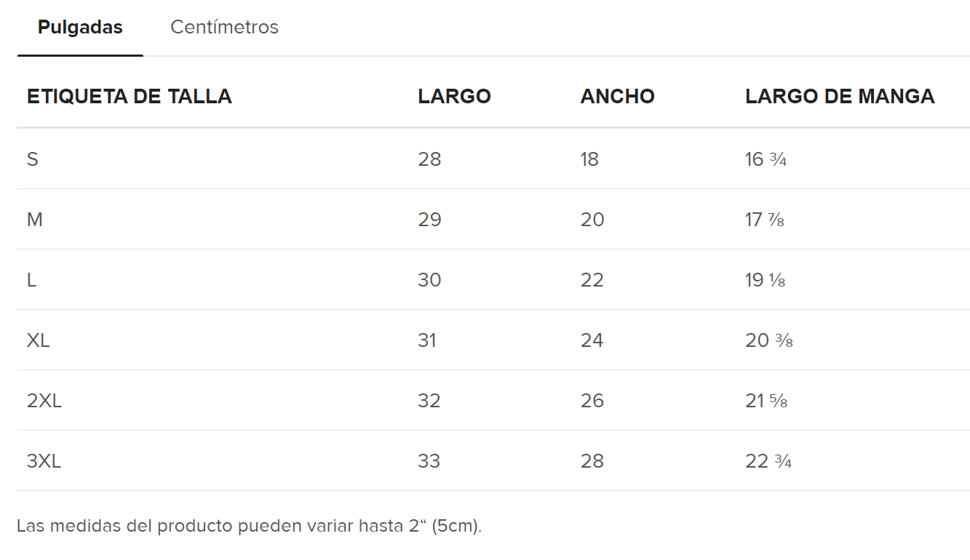Click the width value 22 for size L

[592, 280]
